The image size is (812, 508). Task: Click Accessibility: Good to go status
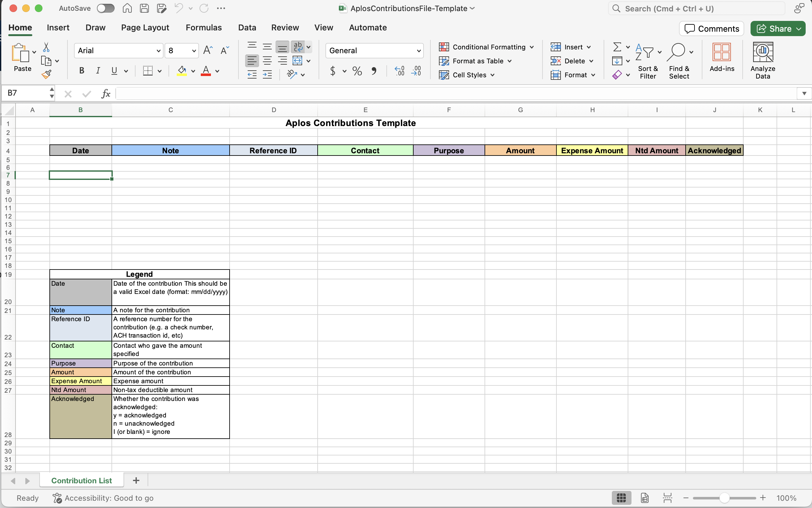point(104,498)
